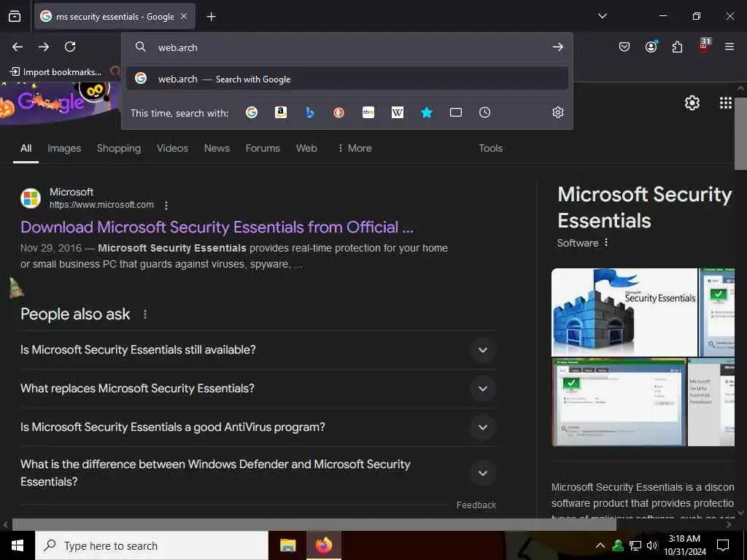Click the Go arrow in address bar
The height and width of the screenshot is (560, 747).
pos(558,47)
